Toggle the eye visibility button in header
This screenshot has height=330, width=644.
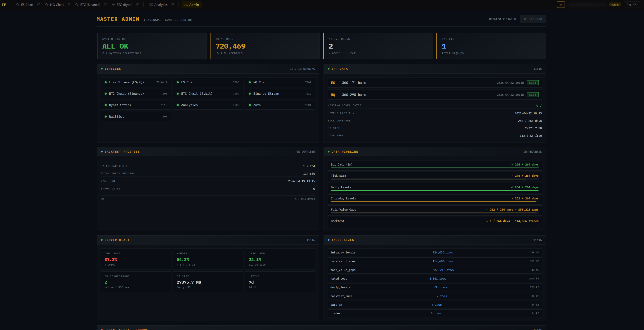pos(561,5)
